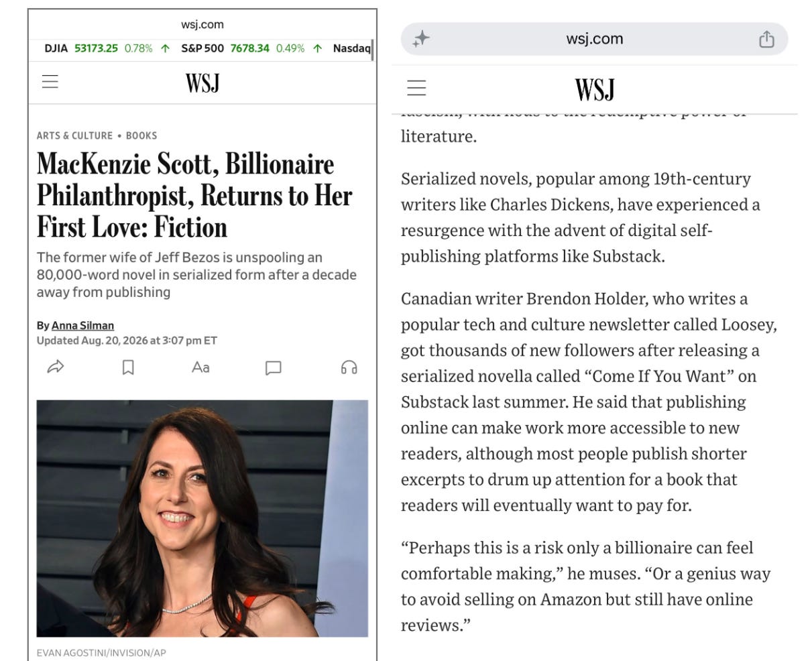Open the MacKenzie Scott photo
The width and height of the screenshot is (812, 661).
[202, 518]
